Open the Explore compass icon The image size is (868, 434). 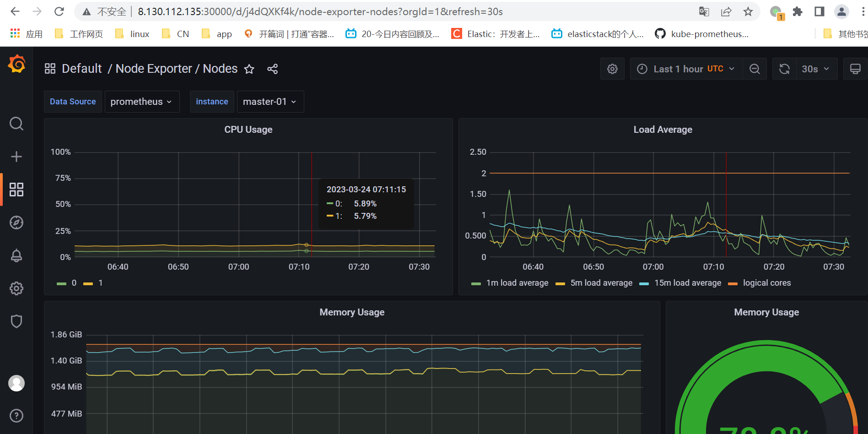tap(16, 222)
